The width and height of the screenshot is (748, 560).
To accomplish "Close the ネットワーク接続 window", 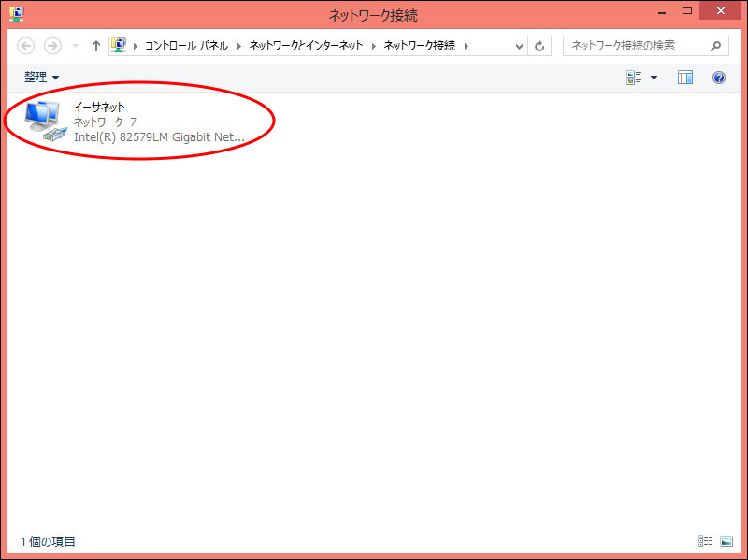I will click(x=720, y=11).
